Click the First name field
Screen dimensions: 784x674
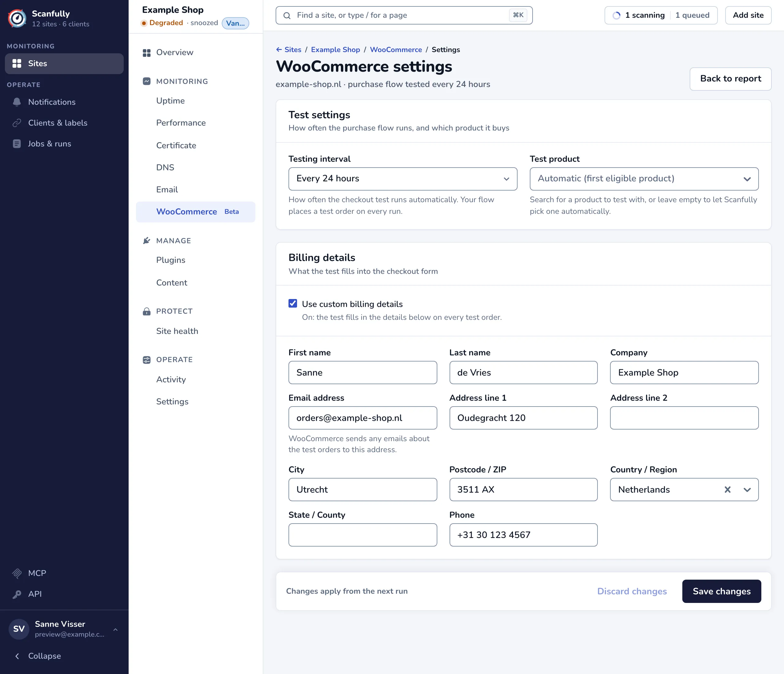pyautogui.click(x=363, y=372)
